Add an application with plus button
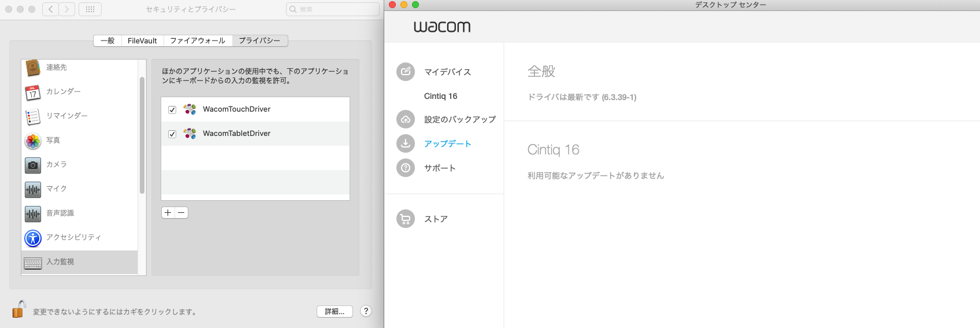The width and height of the screenshot is (980, 328). point(168,212)
